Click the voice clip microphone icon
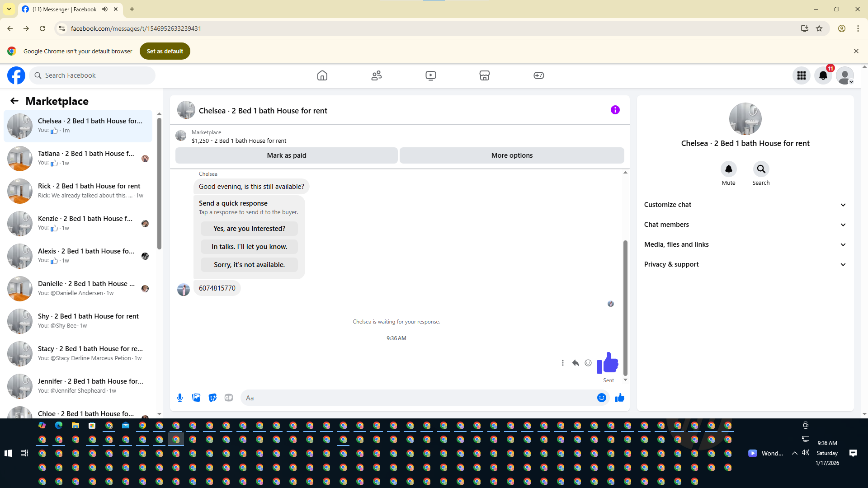The height and width of the screenshot is (488, 868). tap(180, 398)
